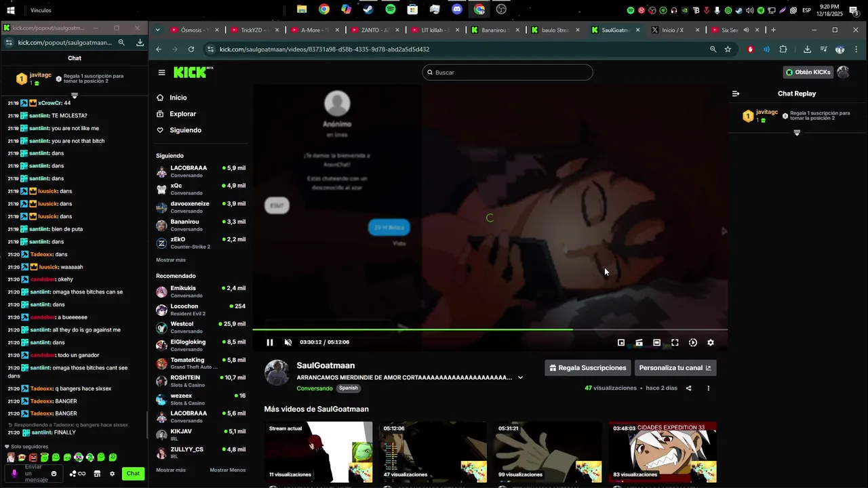Viewport: 868px width, 488px height.
Task: Click the Conversando category link
Action: tap(315, 388)
